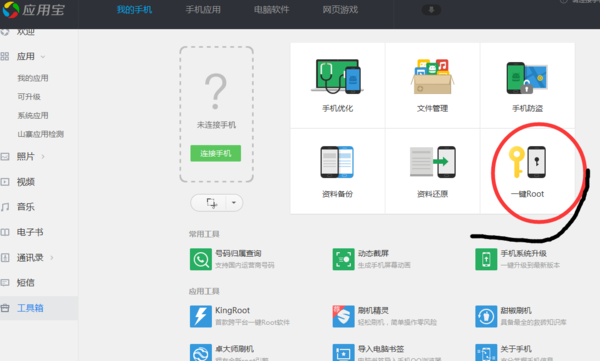The image size is (600, 361).
Task: Open 动态截屏 dynamic screenshot tool
Action: point(372,259)
